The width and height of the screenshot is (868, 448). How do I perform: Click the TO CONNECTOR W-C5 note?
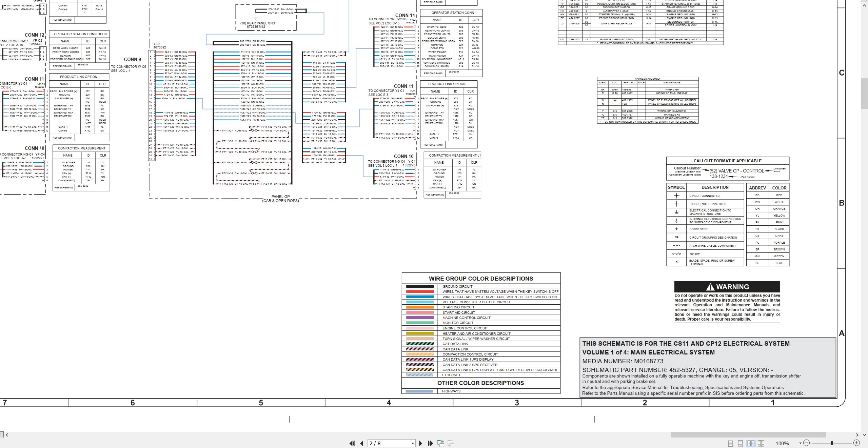(x=129, y=67)
